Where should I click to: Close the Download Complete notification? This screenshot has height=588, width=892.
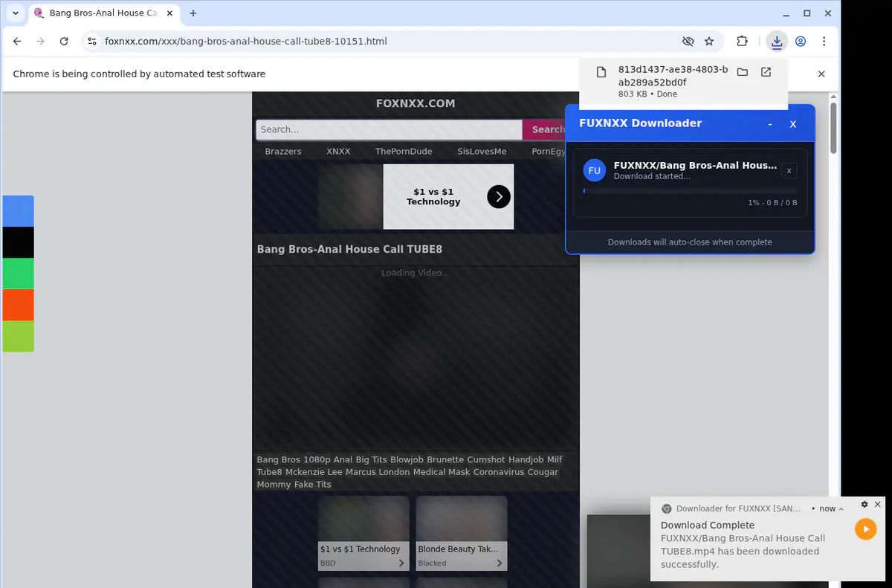pyautogui.click(x=877, y=504)
